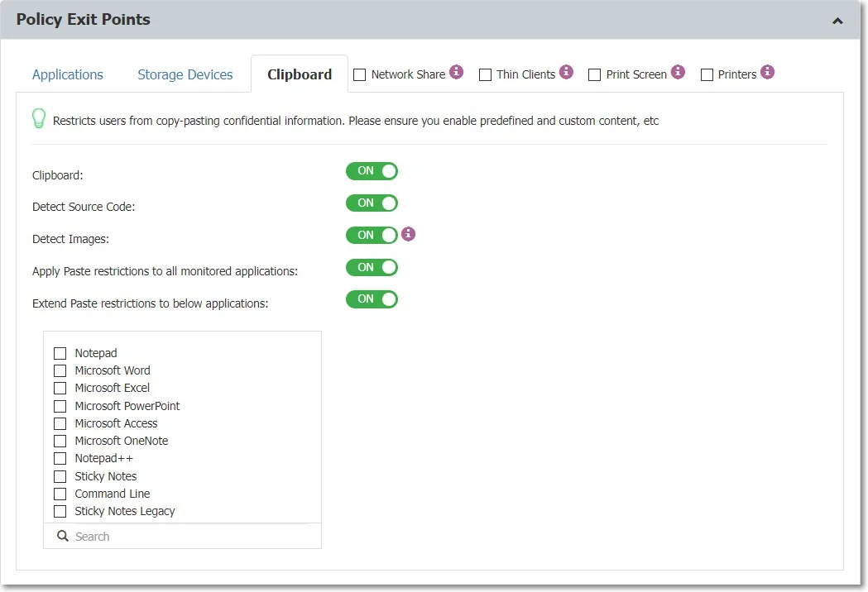868x592 pixels.
Task: Check the Microsoft OneNote checkbox
Action: click(60, 441)
